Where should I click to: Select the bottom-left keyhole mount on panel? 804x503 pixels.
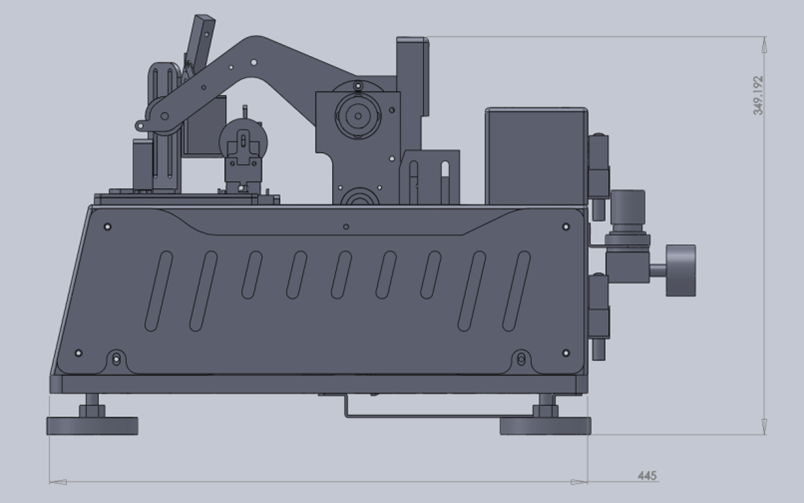pos(117,358)
